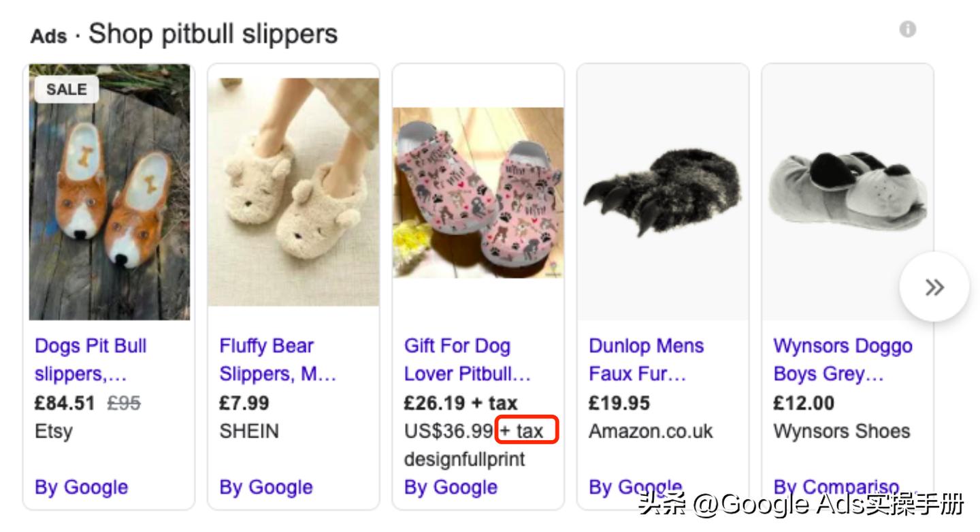Click the Wynsors Shoes seller name

pyautogui.click(x=842, y=431)
